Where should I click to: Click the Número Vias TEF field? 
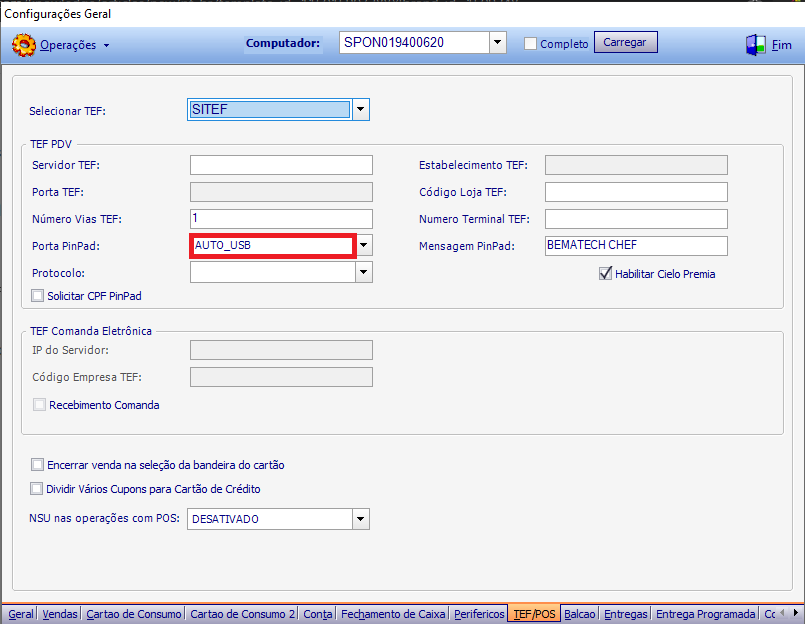tap(281, 219)
